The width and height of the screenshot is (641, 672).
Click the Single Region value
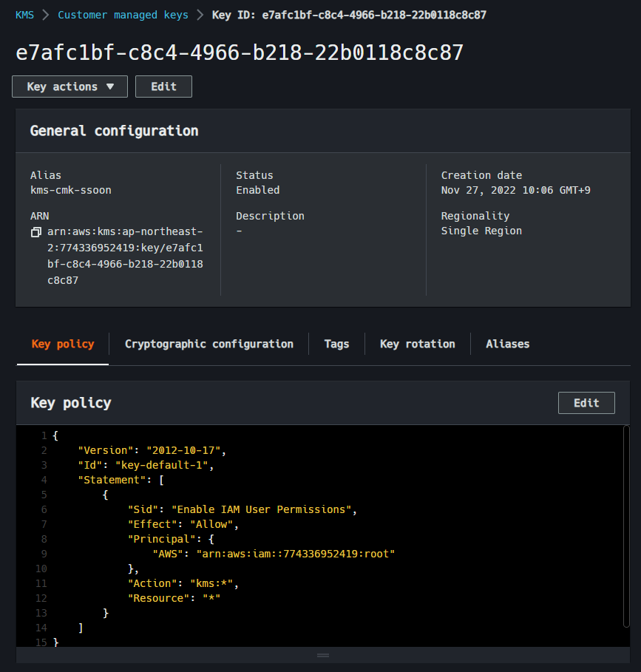[481, 231]
